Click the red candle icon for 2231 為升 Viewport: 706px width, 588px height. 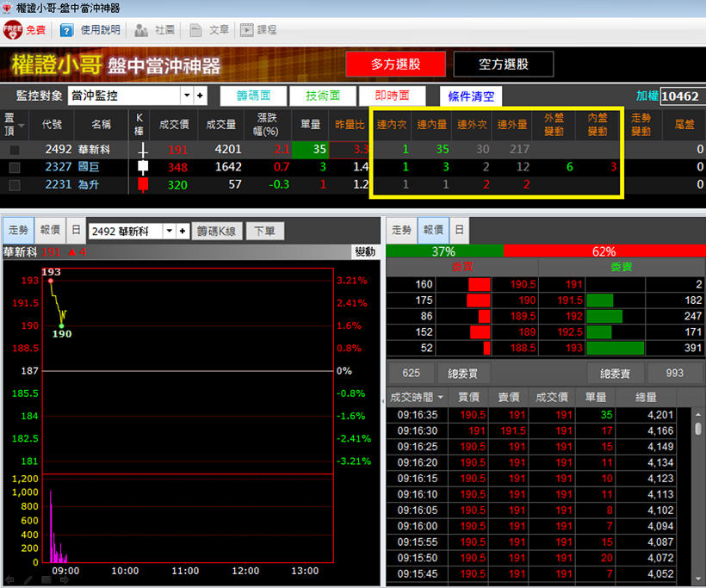tap(143, 184)
